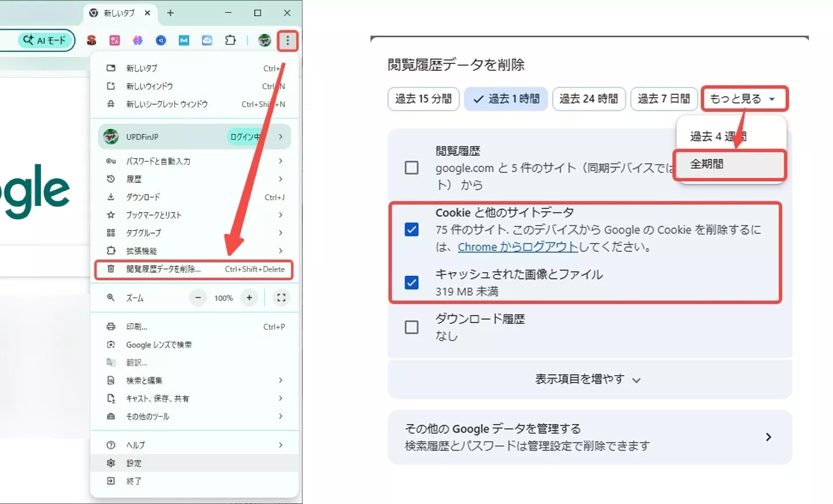This screenshot has height=504, width=833.
Task: Uncheck Cookie と他のサイトデータ checkbox
Action: click(x=412, y=230)
